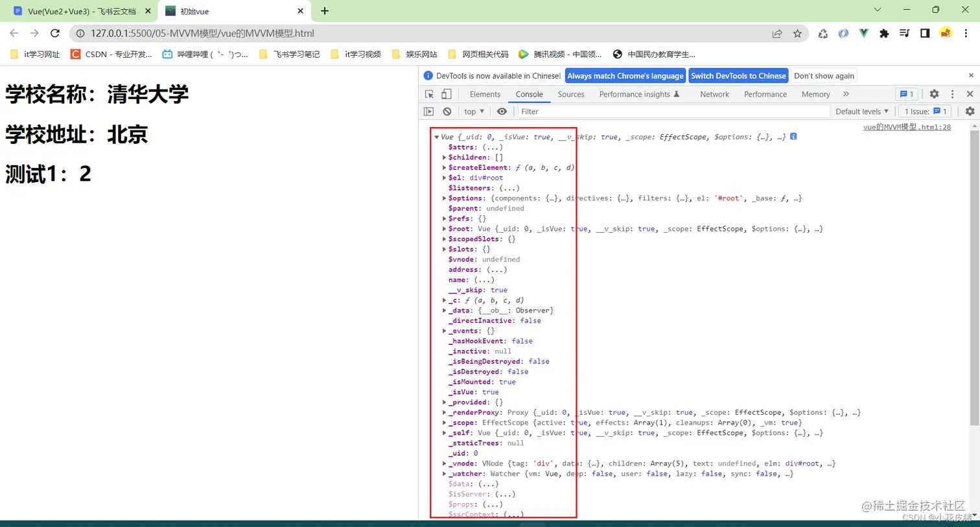Click the console Filter input

tap(673, 111)
